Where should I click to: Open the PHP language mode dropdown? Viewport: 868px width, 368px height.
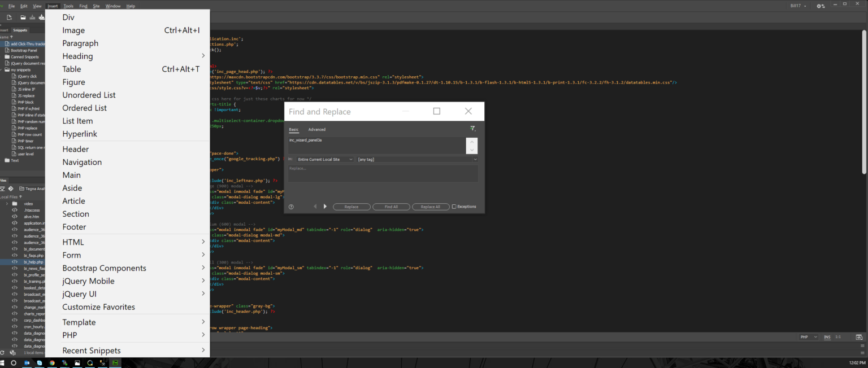pos(808,336)
